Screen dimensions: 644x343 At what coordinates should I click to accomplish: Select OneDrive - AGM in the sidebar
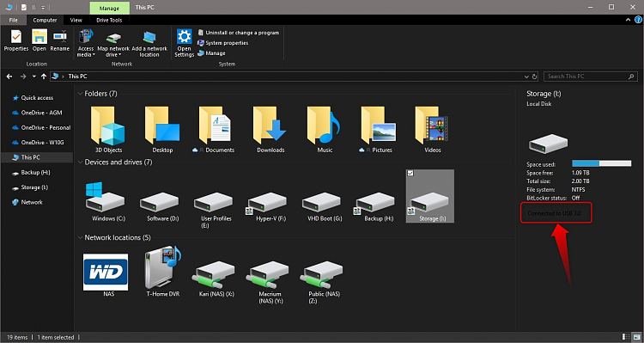37,113
